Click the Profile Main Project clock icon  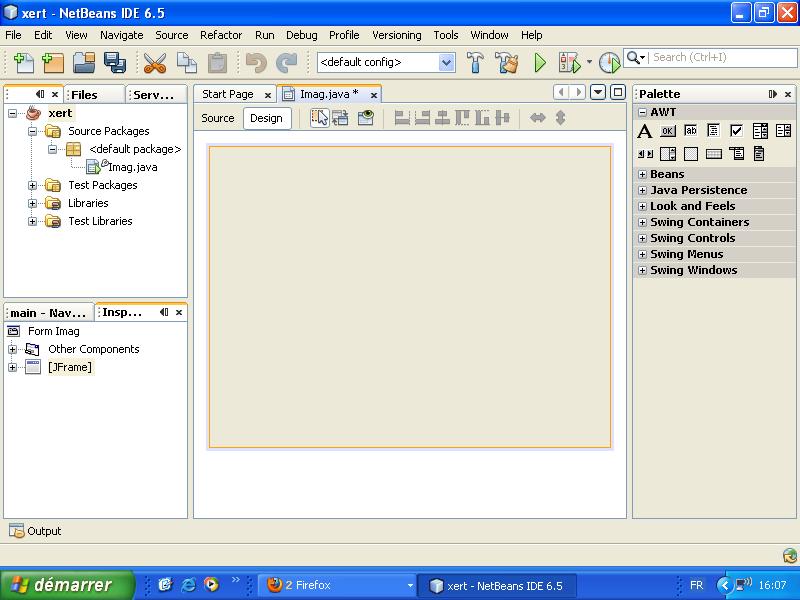tap(609, 63)
